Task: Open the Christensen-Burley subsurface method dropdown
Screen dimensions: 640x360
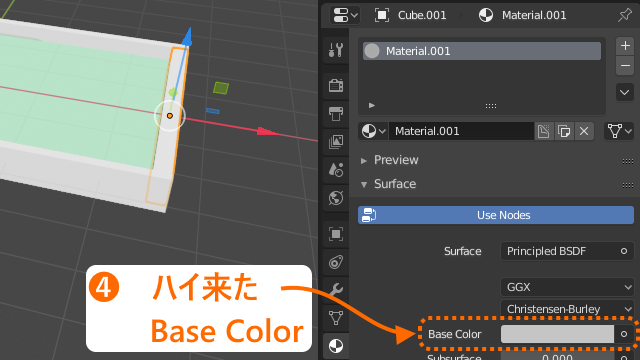Action: click(567, 309)
